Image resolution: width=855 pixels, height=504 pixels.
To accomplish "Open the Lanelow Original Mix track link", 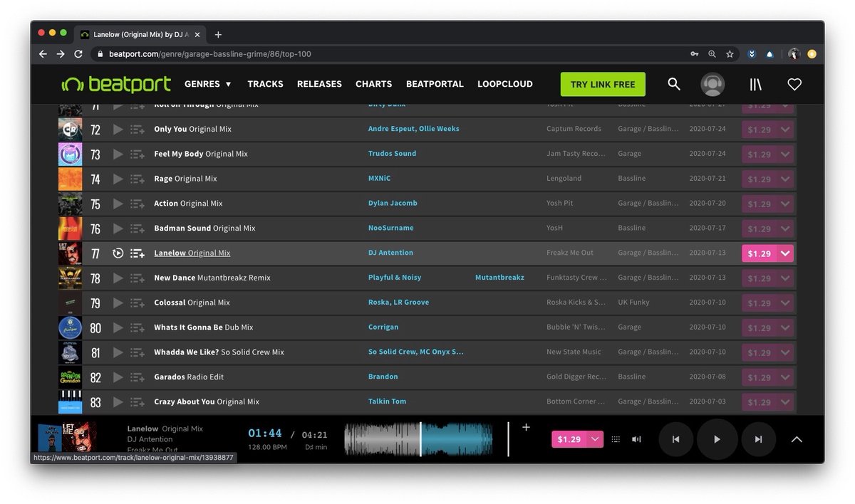I will pos(192,253).
